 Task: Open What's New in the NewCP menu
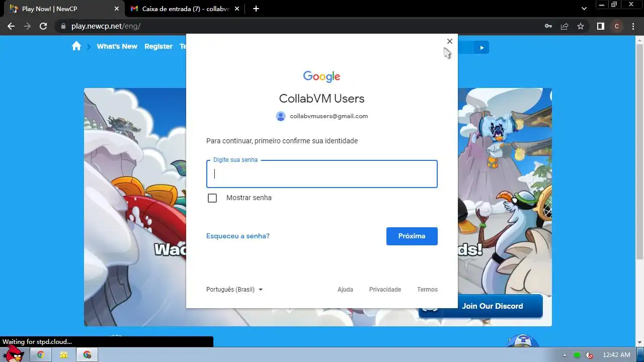click(x=117, y=46)
